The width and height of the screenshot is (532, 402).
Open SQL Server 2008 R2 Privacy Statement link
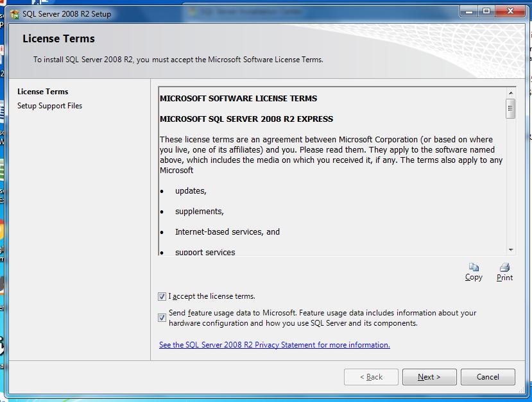(275, 345)
